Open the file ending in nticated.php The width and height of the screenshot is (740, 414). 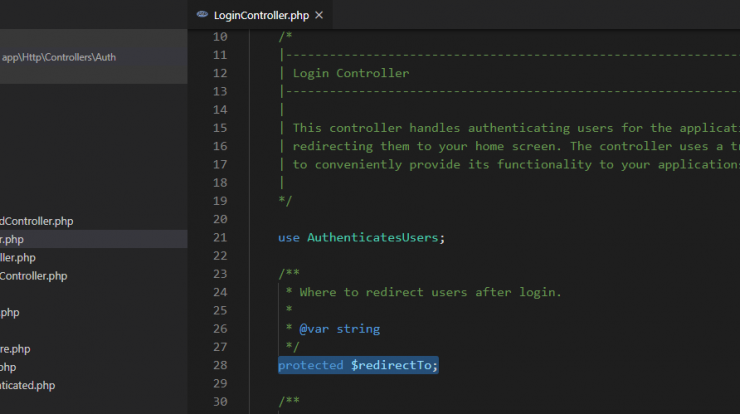click(28, 385)
